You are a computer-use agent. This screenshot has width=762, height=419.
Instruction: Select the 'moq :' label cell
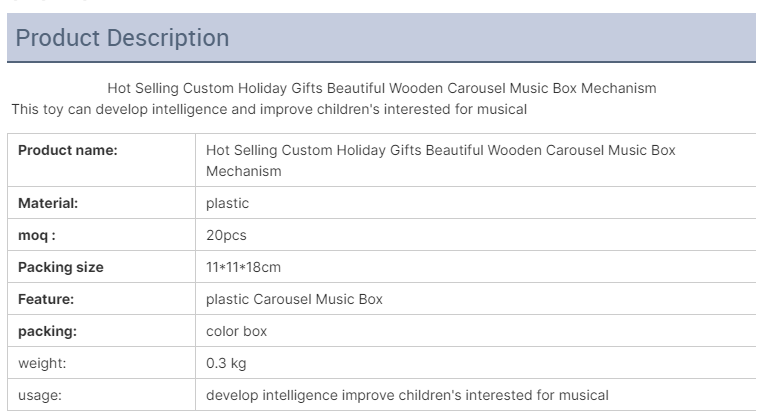102,235
